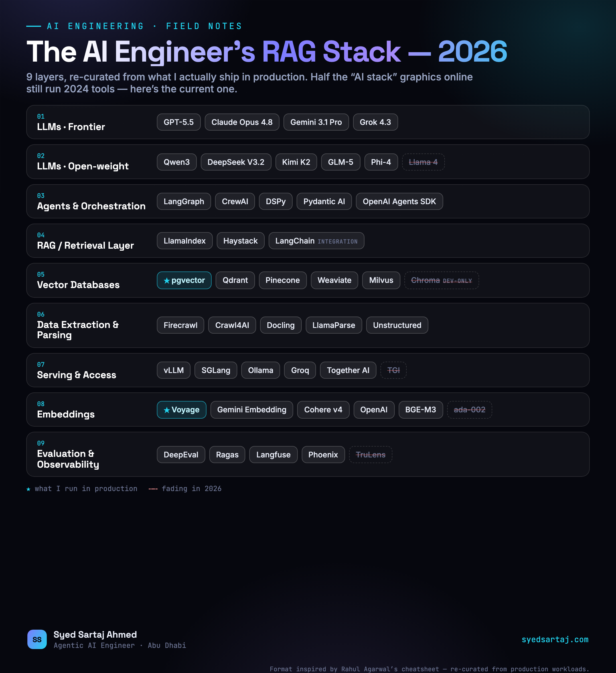Click the GLM-5 chip
Viewport: 616px width, 673px height.
tap(341, 162)
